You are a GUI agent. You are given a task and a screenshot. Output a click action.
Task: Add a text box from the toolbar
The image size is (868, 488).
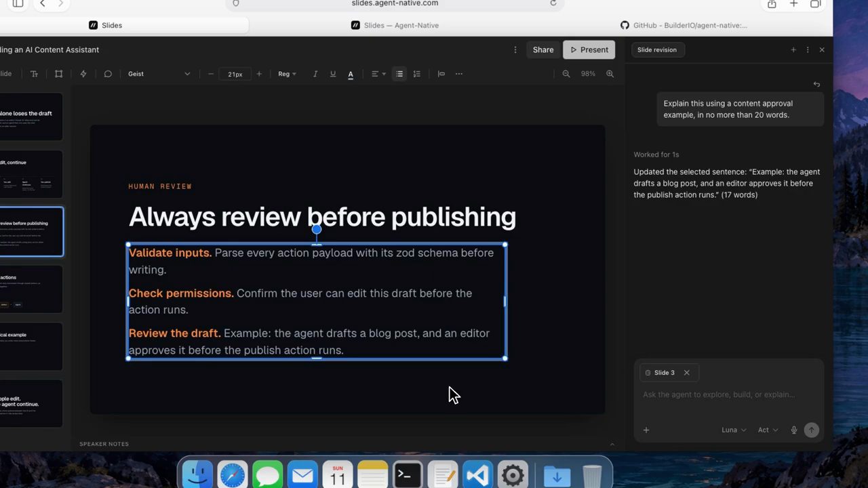[34, 74]
